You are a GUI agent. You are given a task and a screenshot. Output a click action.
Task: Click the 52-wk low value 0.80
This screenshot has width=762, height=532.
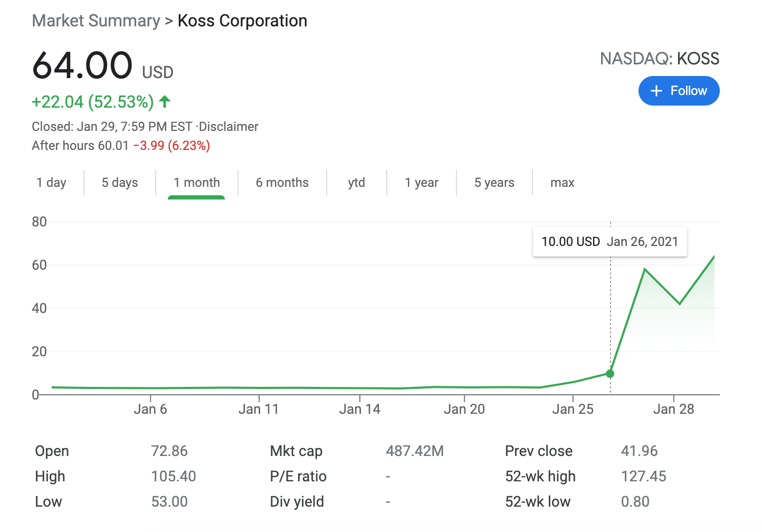click(x=635, y=502)
